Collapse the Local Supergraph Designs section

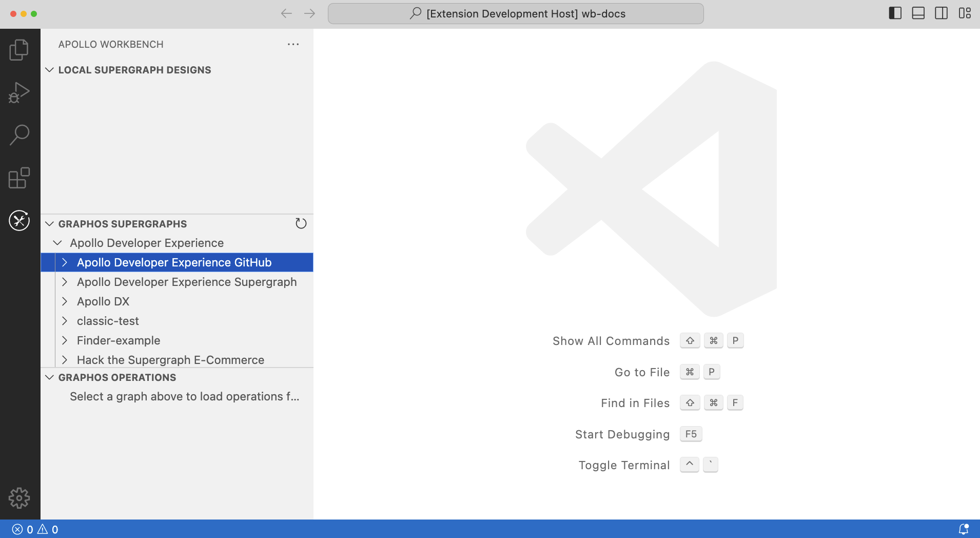[x=50, y=70]
